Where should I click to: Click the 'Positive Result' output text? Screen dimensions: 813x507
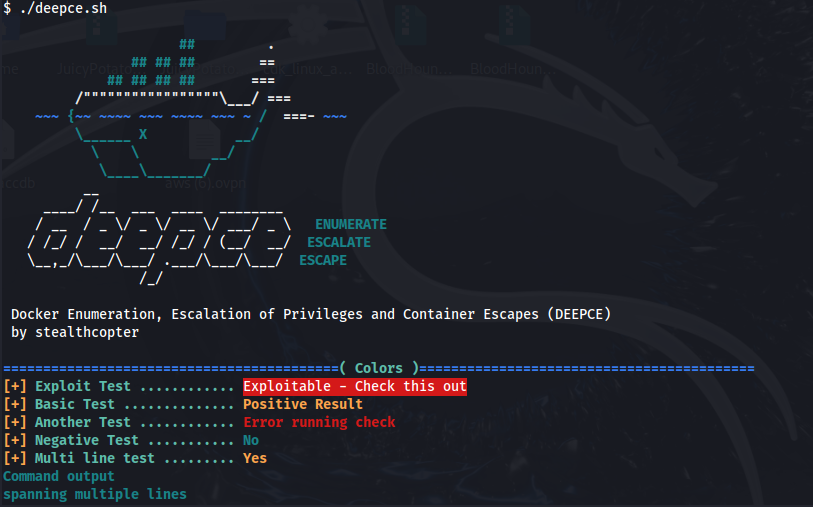point(302,404)
